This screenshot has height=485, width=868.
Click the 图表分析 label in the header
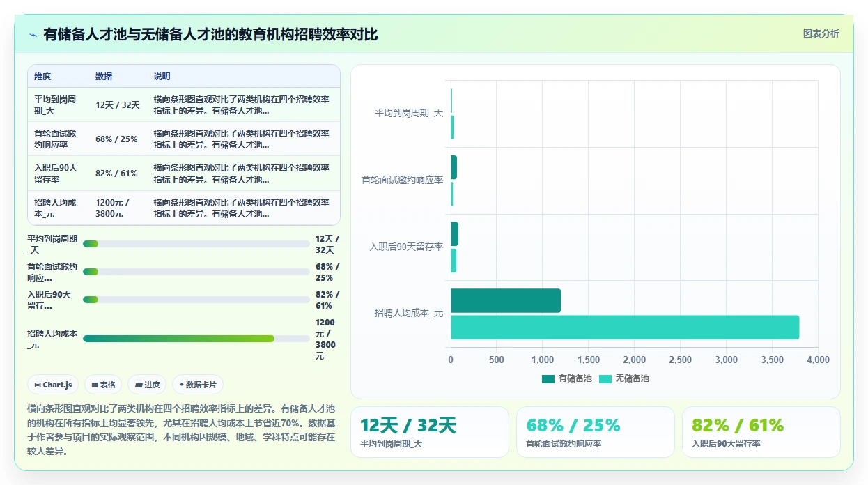(x=821, y=33)
